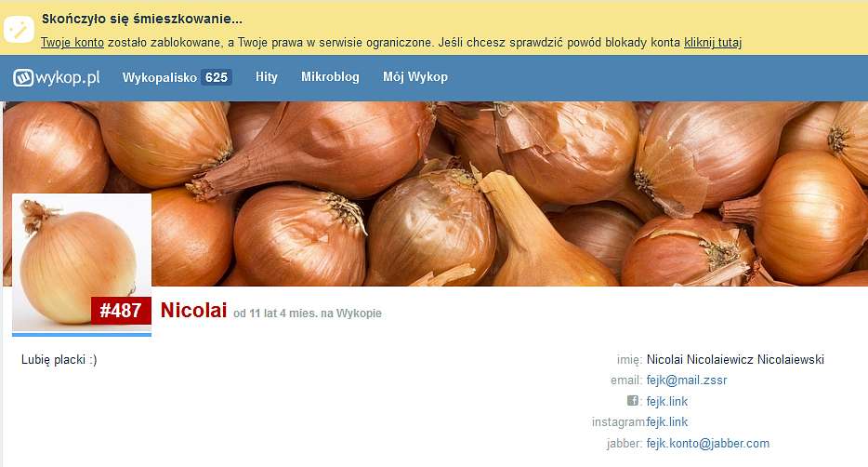The height and width of the screenshot is (467, 868).
Task: Click the fejk@mail.zssr email link
Action: coord(687,380)
